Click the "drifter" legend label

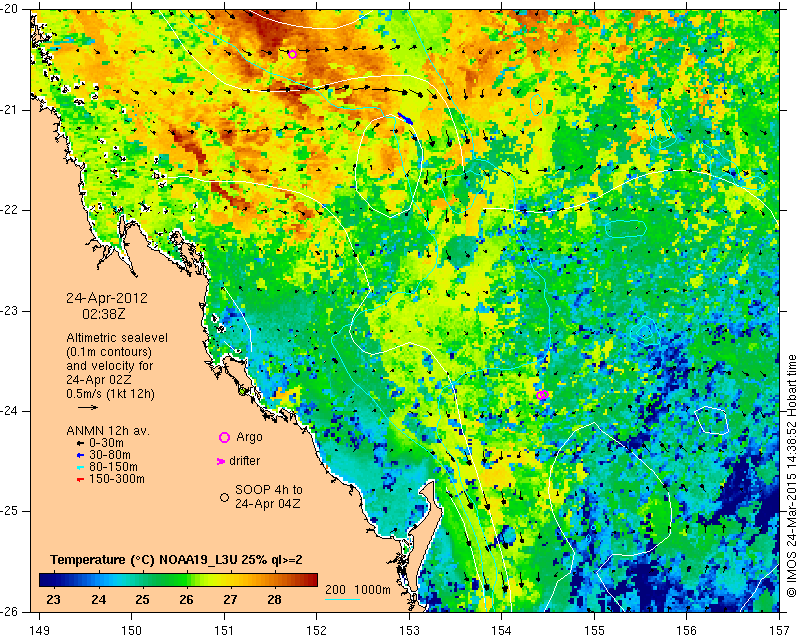coord(244,461)
